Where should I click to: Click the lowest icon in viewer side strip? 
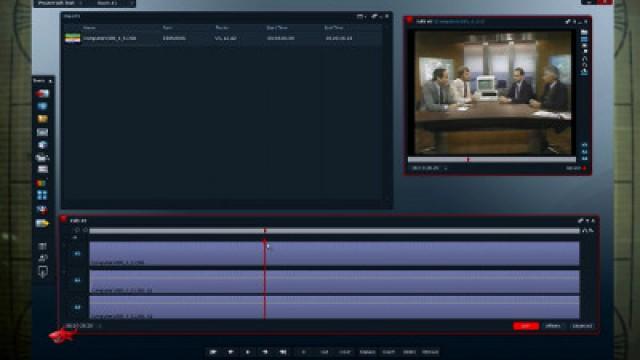(584, 158)
